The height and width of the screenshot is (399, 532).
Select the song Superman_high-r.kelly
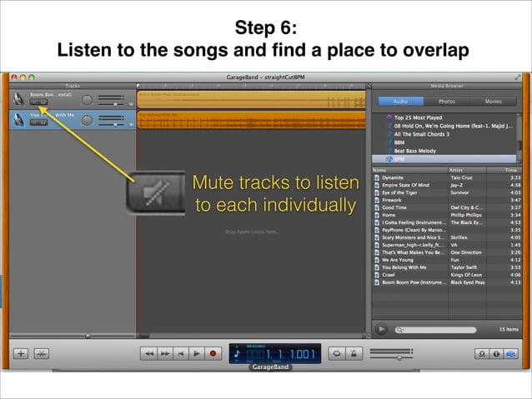click(x=446, y=245)
